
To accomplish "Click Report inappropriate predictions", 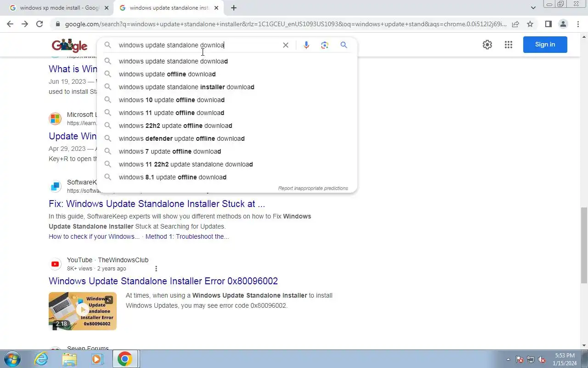I will (313, 188).
